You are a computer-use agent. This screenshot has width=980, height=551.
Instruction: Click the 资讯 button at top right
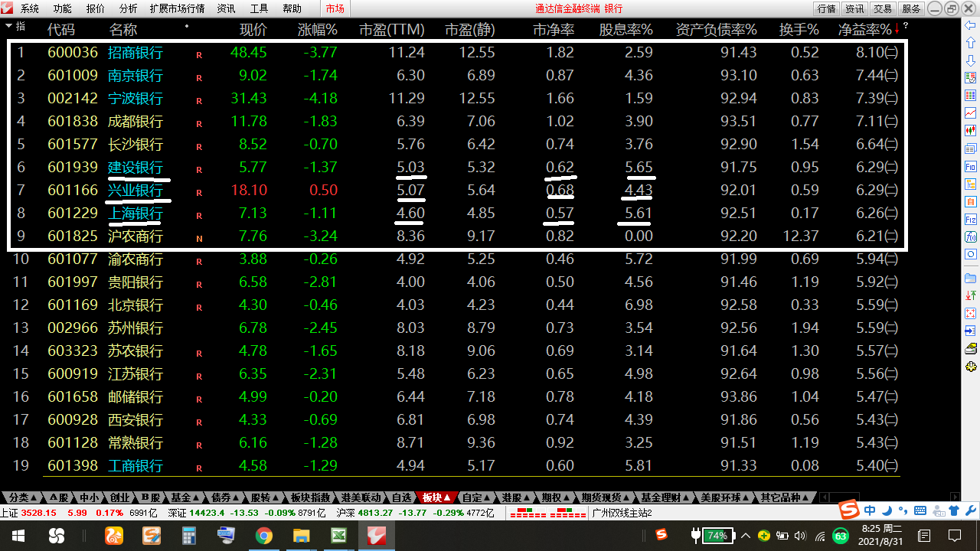click(854, 8)
